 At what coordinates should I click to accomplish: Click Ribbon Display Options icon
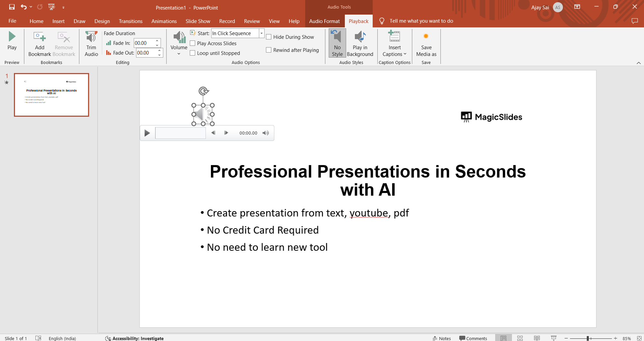pos(577,7)
